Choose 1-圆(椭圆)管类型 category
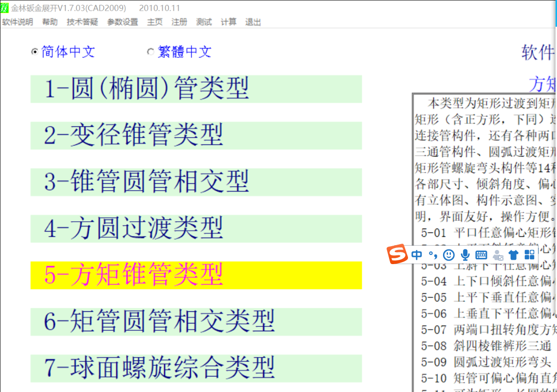Screen dimensions: 557x392 [196, 89]
